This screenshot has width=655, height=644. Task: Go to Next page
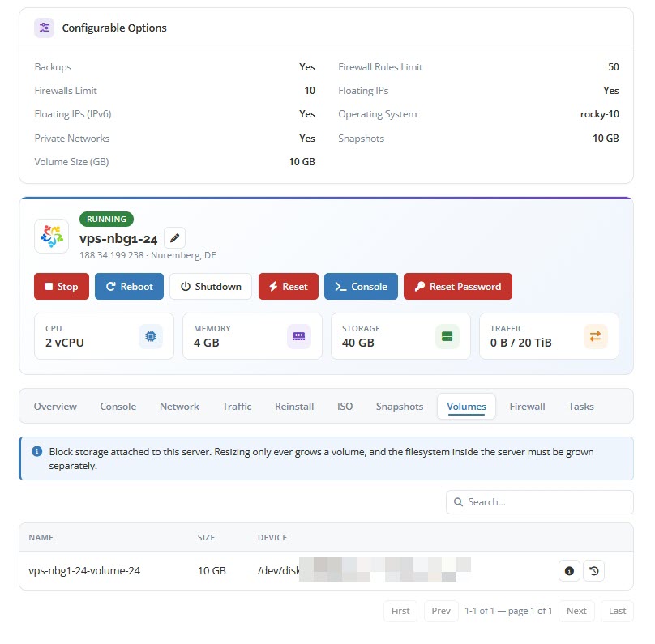click(x=576, y=611)
